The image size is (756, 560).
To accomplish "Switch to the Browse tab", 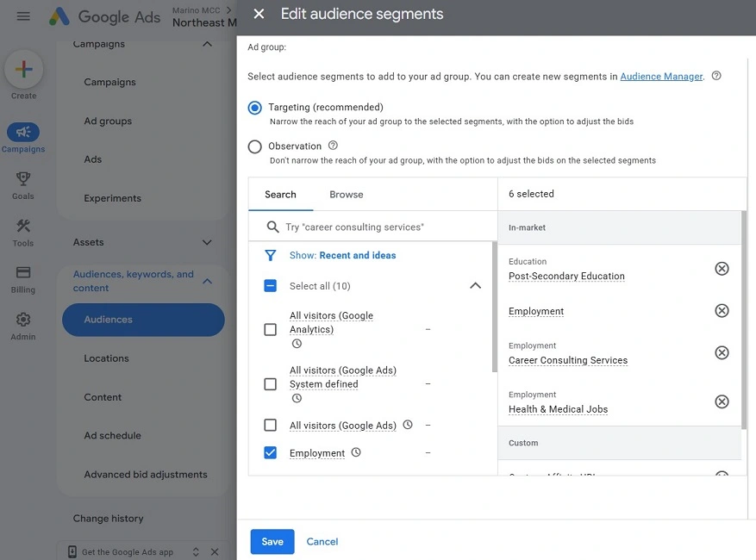I will click(346, 195).
